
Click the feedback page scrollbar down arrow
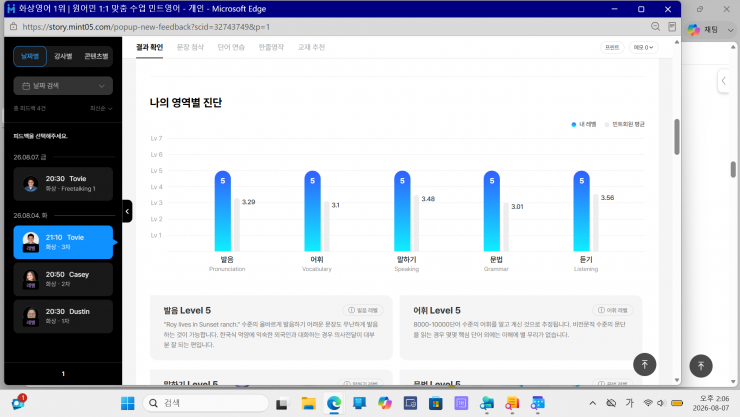[x=677, y=380]
